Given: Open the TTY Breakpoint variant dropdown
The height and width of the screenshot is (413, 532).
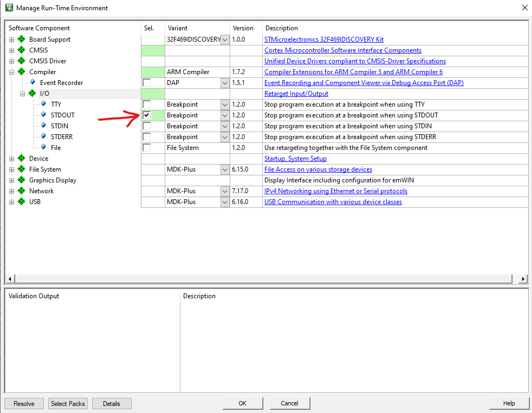Looking at the screenshot, I should [x=225, y=105].
